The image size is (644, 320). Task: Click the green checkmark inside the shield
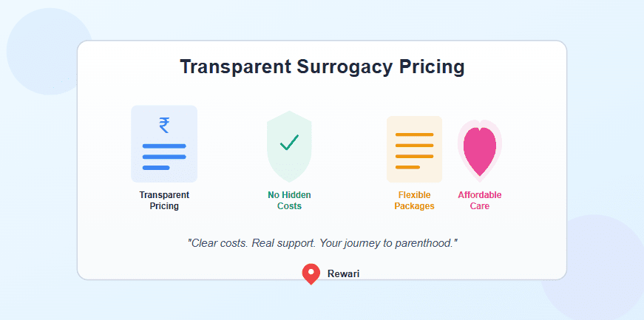pos(289,142)
